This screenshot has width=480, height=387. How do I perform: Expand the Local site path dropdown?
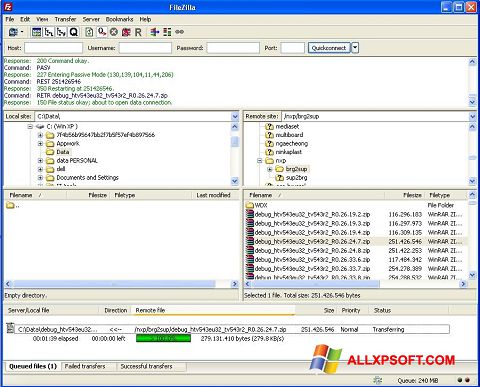point(235,116)
